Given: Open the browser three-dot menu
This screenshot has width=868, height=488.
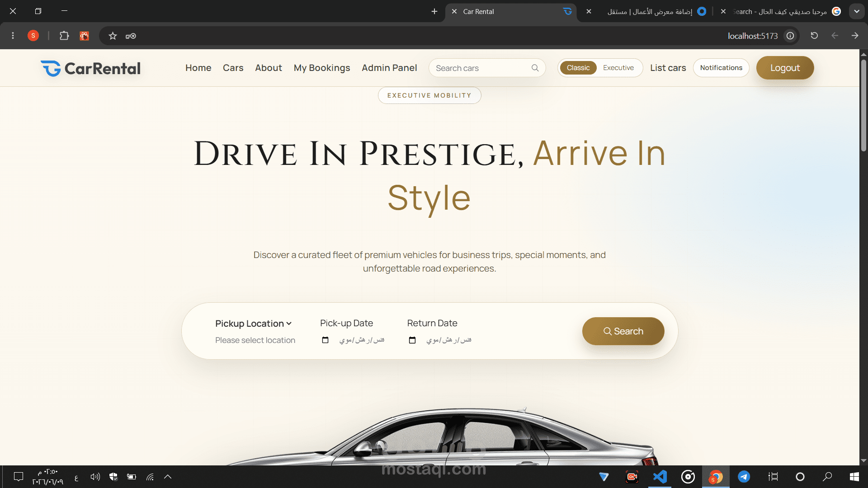Looking at the screenshot, I should pyautogui.click(x=13, y=36).
